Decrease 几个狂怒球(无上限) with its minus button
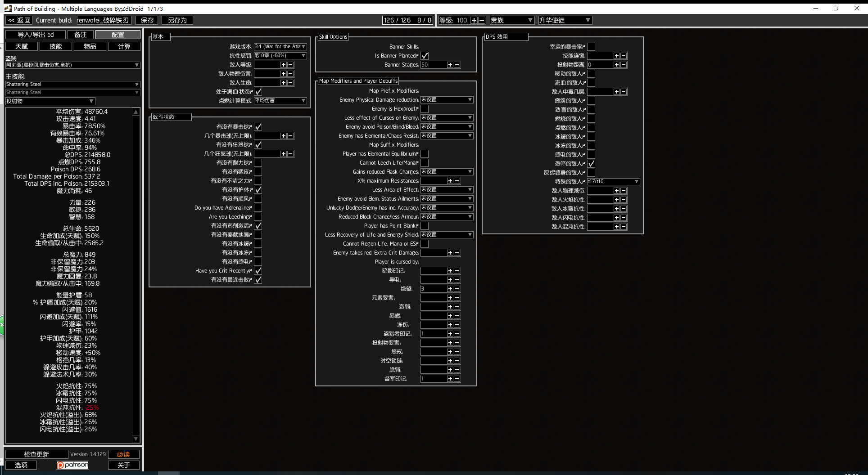868x475 pixels. pyautogui.click(x=290, y=154)
